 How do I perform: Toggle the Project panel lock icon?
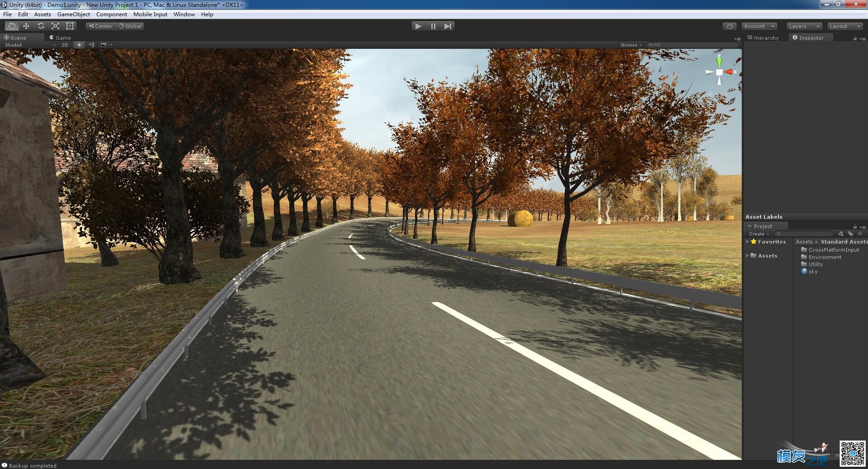pos(855,227)
